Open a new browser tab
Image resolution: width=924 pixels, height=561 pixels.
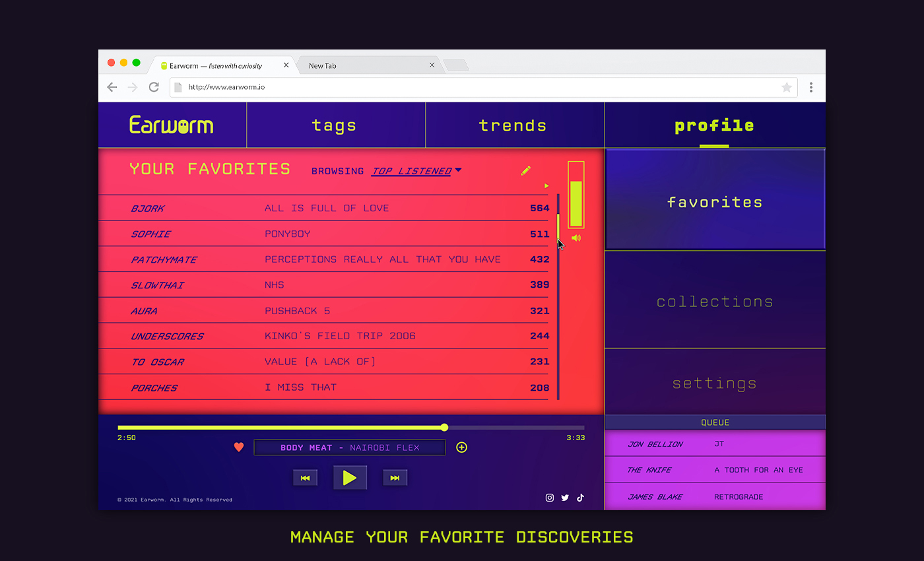(455, 65)
